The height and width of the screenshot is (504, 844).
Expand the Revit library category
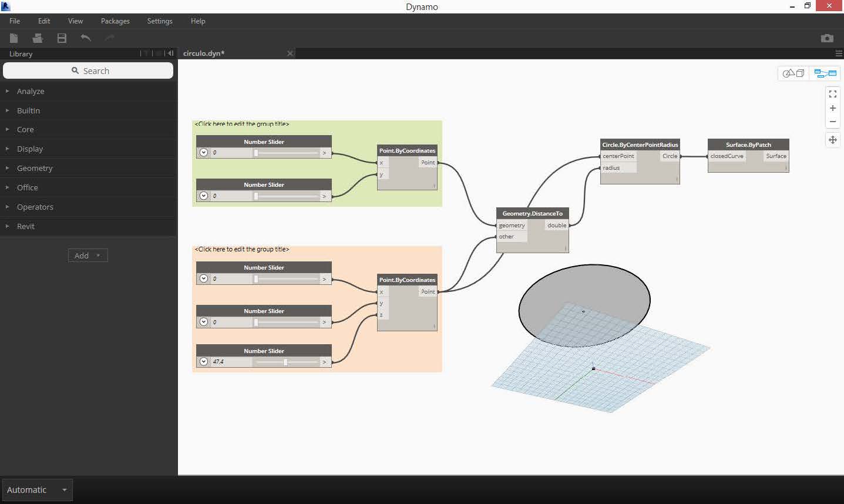pyautogui.click(x=25, y=226)
